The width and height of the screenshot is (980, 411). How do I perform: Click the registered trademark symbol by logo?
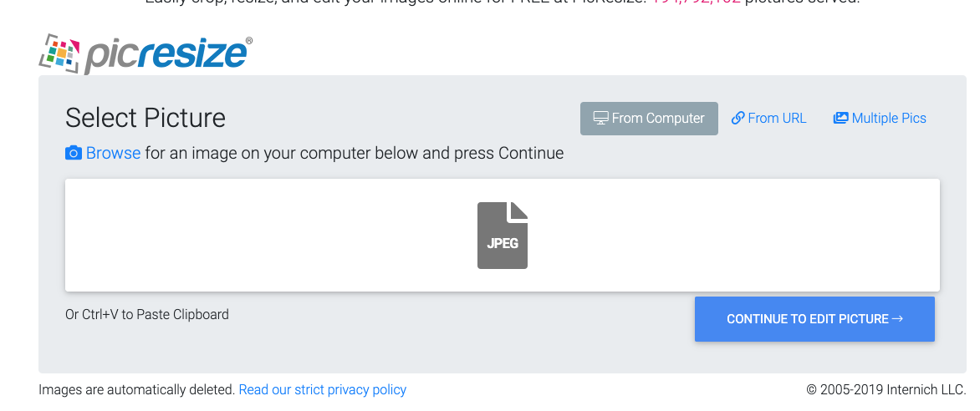tap(248, 41)
